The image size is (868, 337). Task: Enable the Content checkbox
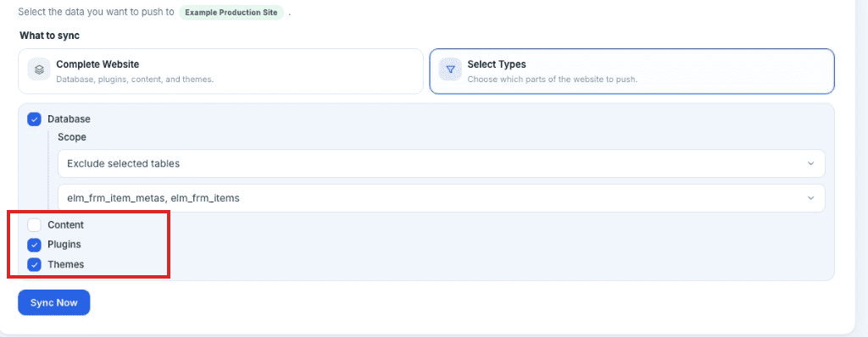click(x=34, y=224)
